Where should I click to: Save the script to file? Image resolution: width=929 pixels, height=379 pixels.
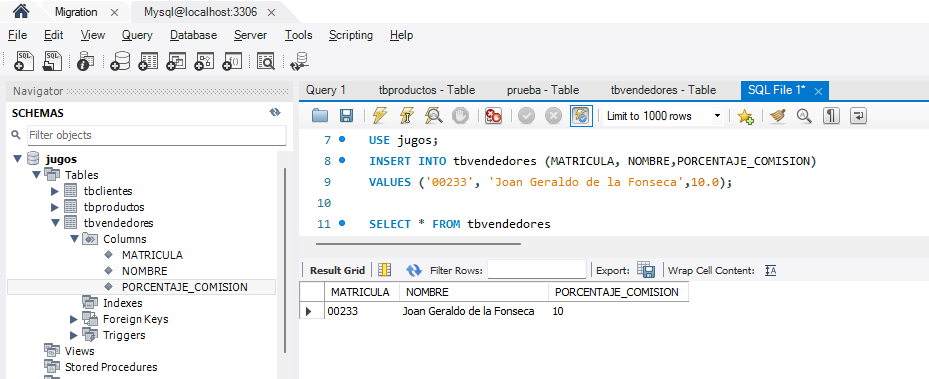pos(346,115)
